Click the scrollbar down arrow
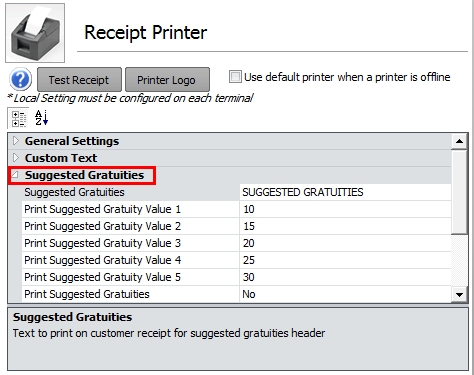 tap(459, 294)
